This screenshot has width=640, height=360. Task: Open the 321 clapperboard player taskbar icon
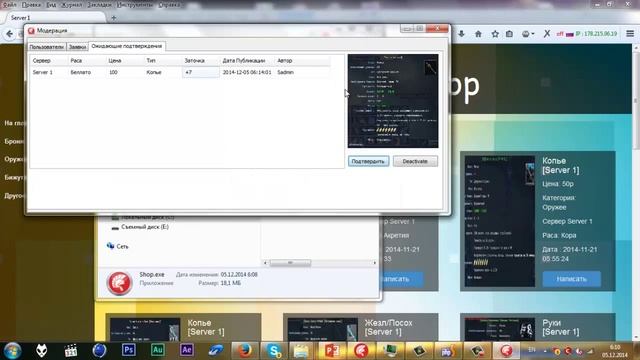(x=71, y=351)
